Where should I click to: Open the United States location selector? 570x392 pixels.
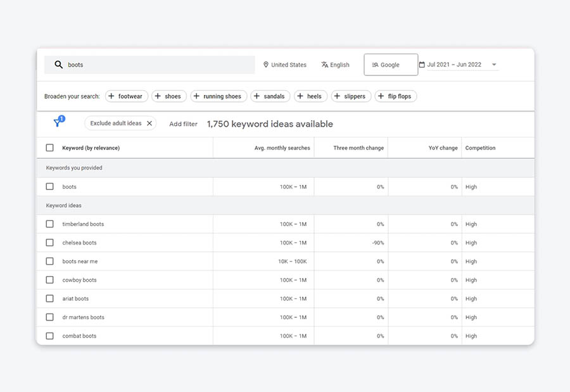pos(285,65)
